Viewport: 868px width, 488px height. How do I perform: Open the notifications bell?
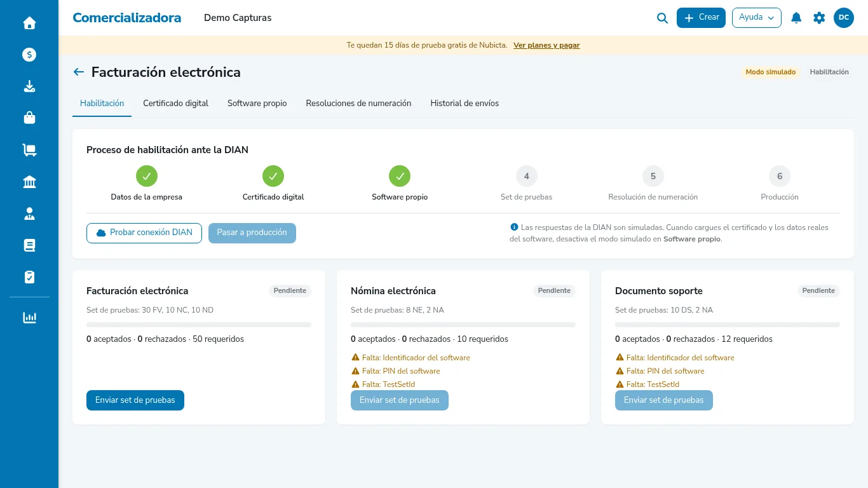pos(796,18)
